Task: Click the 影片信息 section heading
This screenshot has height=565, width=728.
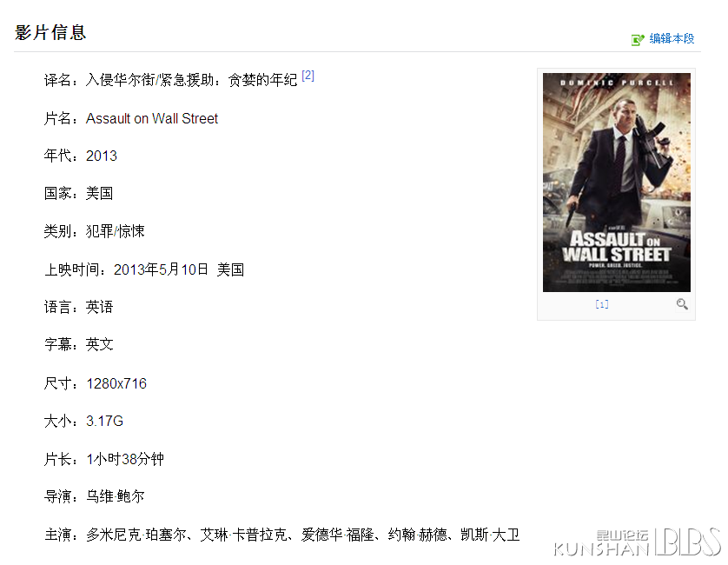Action: (x=50, y=32)
